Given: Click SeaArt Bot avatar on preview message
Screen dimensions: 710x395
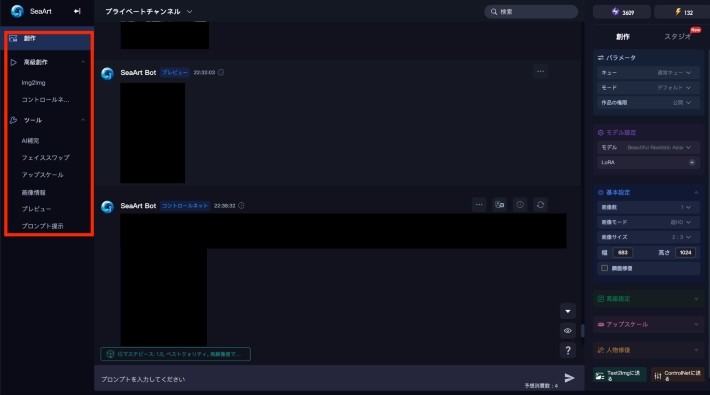Looking at the screenshot, I should [x=107, y=73].
